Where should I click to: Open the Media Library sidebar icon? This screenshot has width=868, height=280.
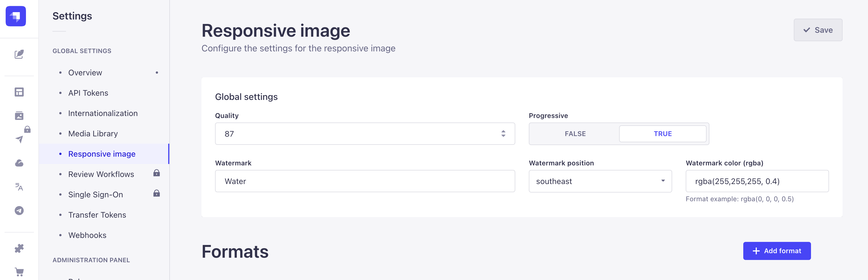pyautogui.click(x=19, y=116)
